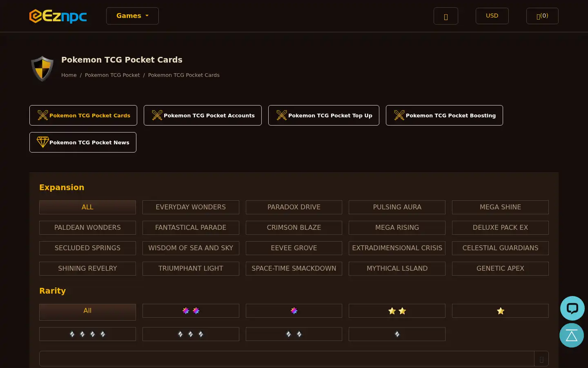Filter by Mega Shine expansion

tap(500, 207)
